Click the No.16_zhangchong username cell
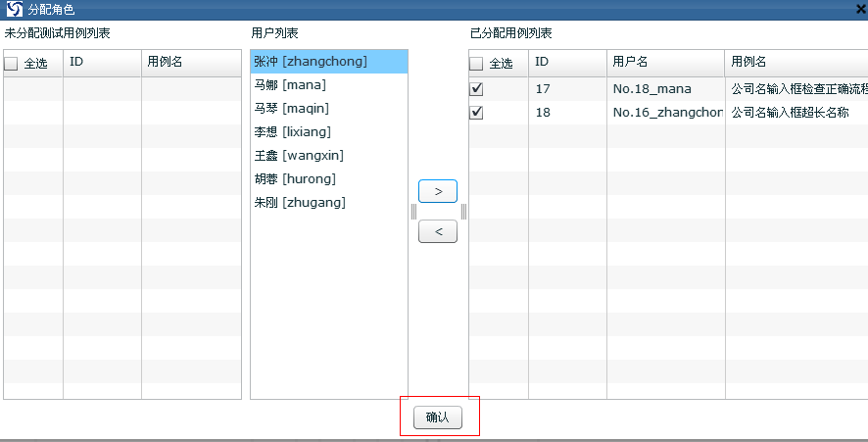Viewport: 868px width, 442px height. pos(665,113)
